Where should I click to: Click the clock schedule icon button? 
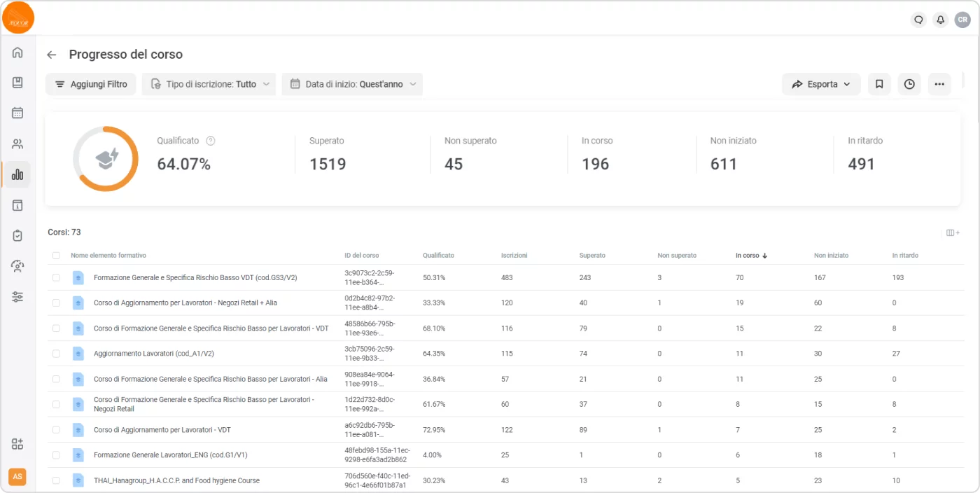[909, 84]
